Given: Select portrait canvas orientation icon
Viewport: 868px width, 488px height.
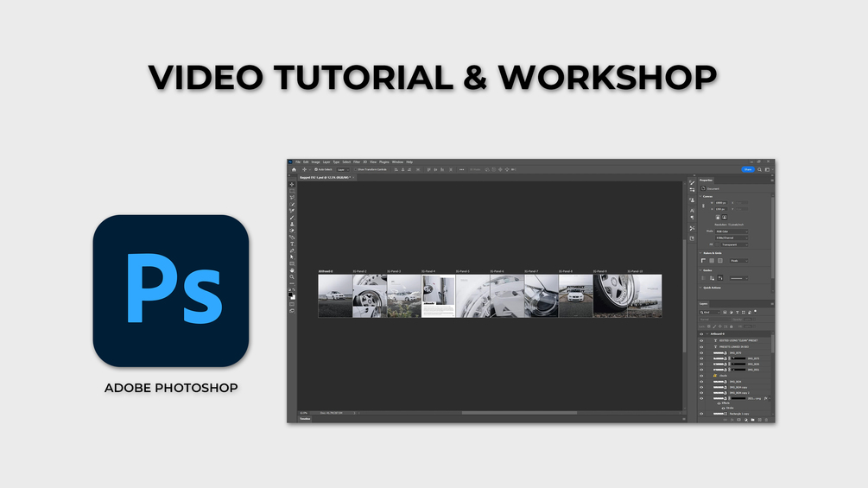Looking at the screenshot, I should pyautogui.click(x=718, y=217).
